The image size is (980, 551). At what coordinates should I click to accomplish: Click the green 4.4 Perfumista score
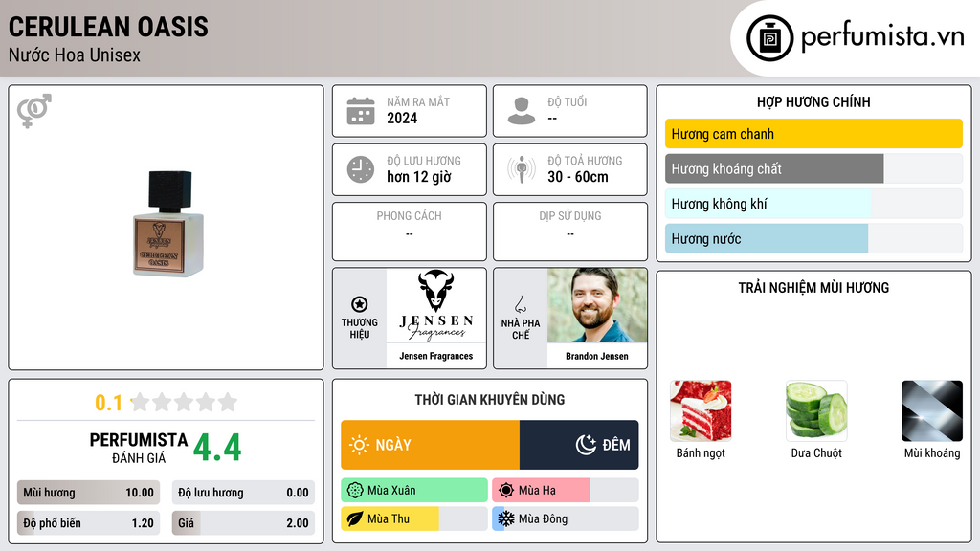coord(217,448)
